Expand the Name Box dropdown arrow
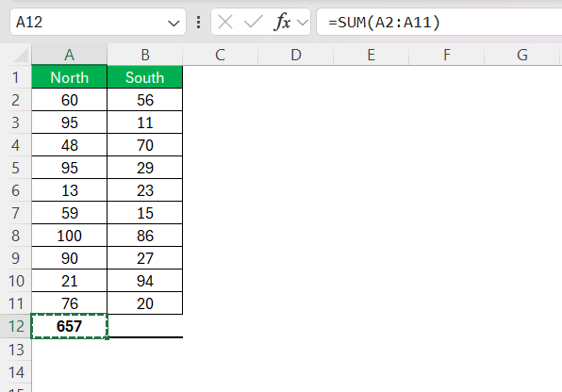Image resolution: width=562 pixels, height=392 pixels. 174,24
